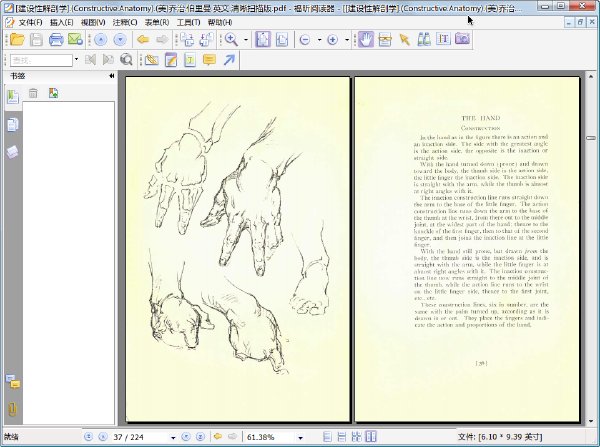Open the 61.38% zoom level dropdown
This screenshot has width=600, height=447.
click(x=300, y=437)
